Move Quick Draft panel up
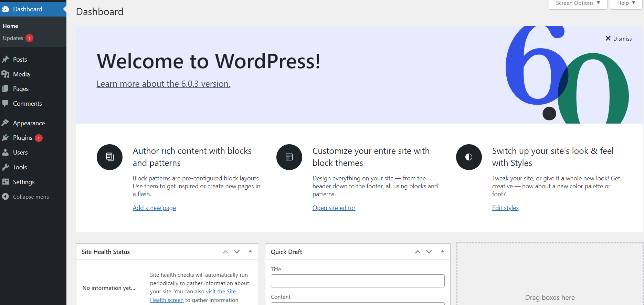The height and width of the screenshot is (305, 644). coord(418,252)
